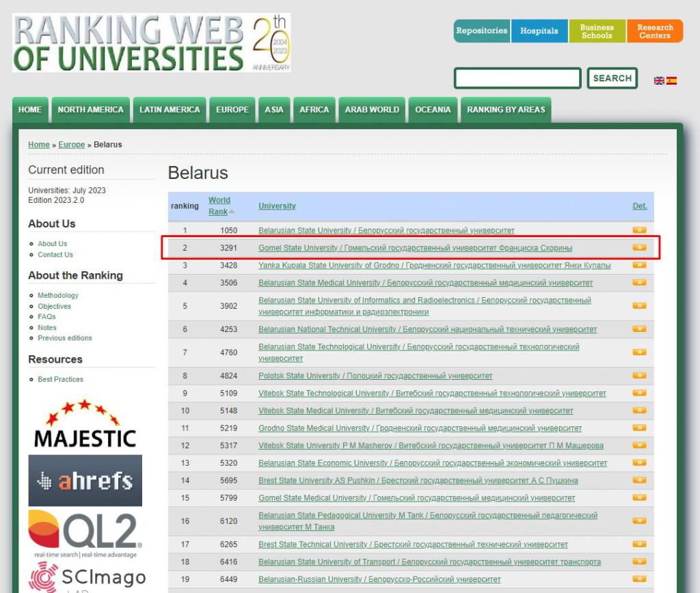Click details arrow for Polotsk State University
This screenshot has width=700, height=593.
click(639, 376)
